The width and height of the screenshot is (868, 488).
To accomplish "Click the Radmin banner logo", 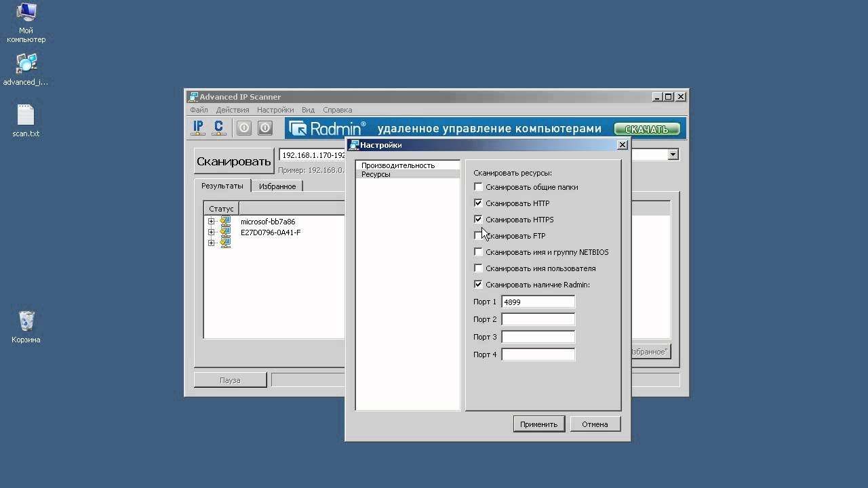I will coord(327,129).
